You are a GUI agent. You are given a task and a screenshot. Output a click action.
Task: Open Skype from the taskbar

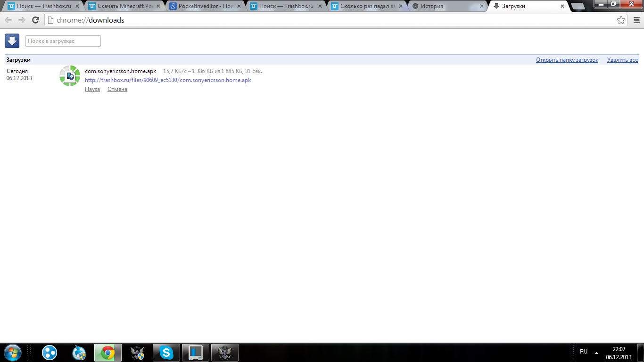tap(166, 353)
